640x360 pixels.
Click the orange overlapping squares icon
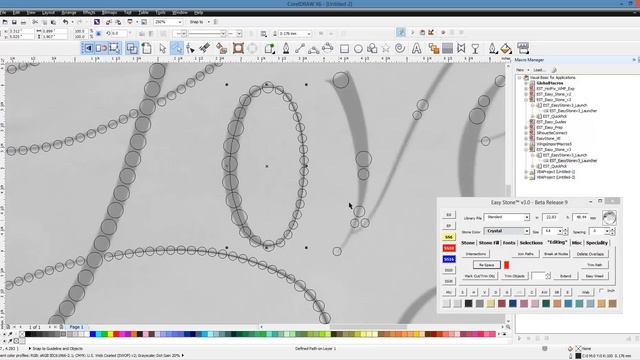[x=434, y=49]
